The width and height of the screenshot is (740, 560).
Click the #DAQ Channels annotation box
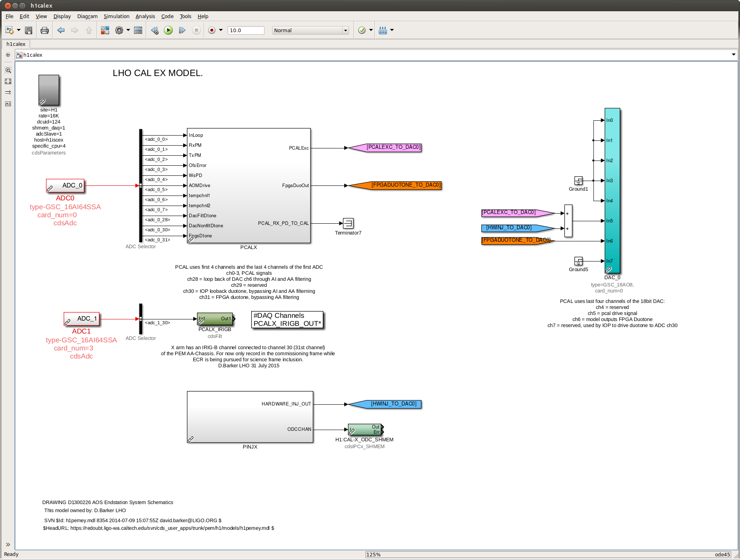[x=287, y=320]
